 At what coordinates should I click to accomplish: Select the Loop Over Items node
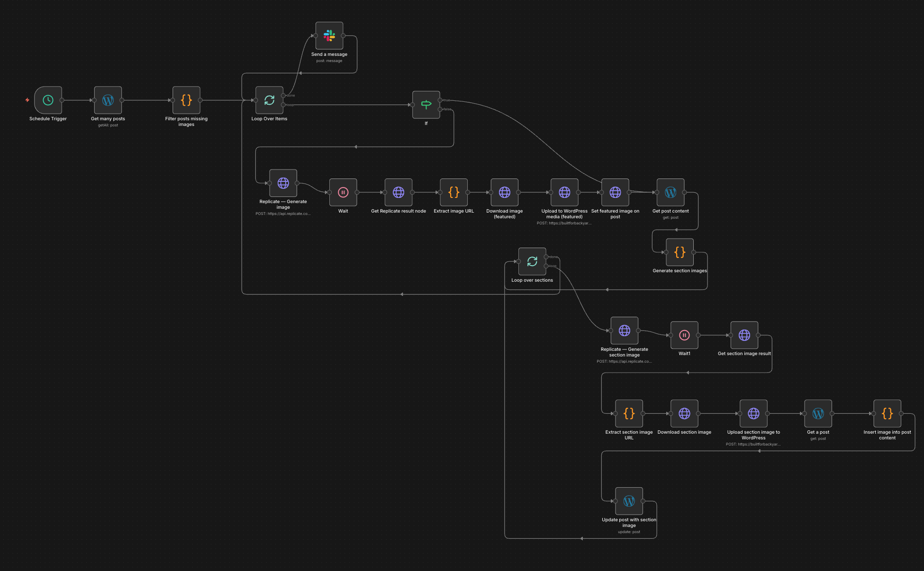click(269, 100)
